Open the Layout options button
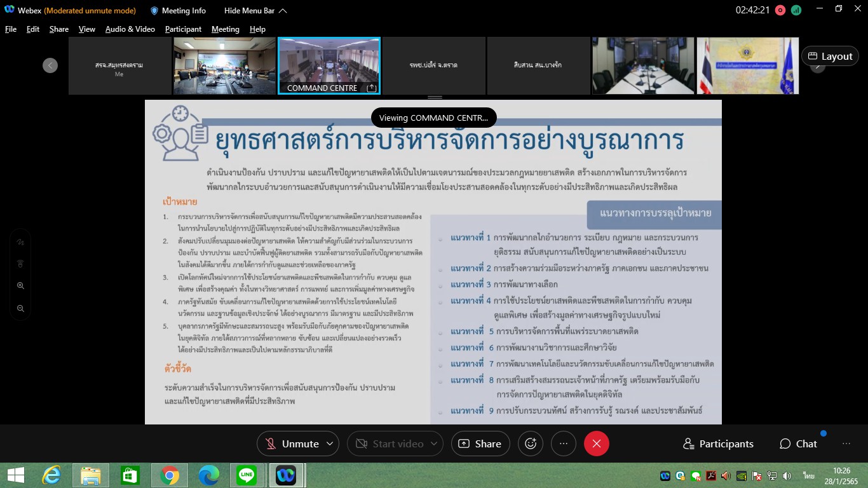The width and height of the screenshot is (868, 488). [x=830, y=56]
